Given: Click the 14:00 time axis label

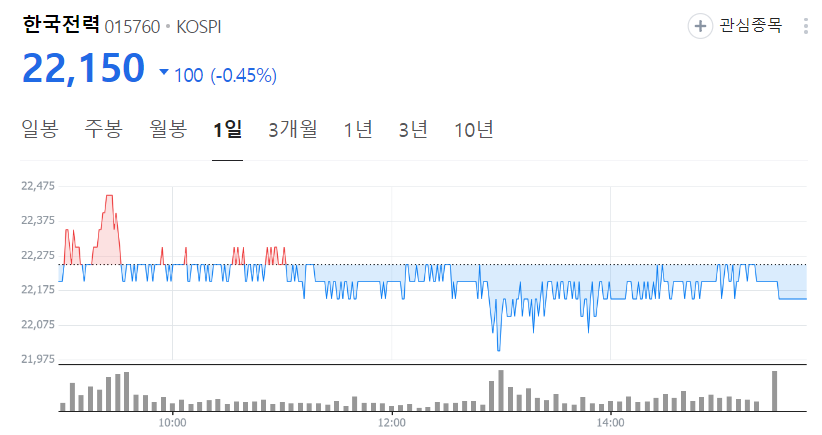Looking at the screenshot, I should [x=610, y=422].
